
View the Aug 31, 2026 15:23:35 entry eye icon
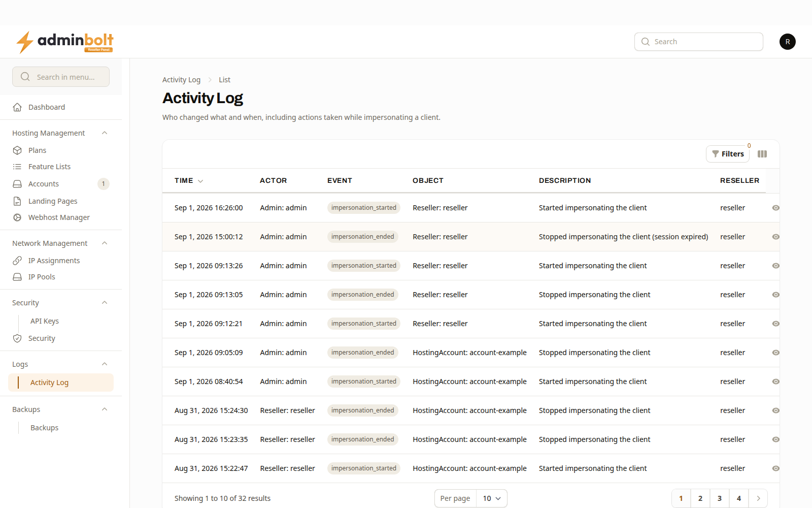point(775,439)
